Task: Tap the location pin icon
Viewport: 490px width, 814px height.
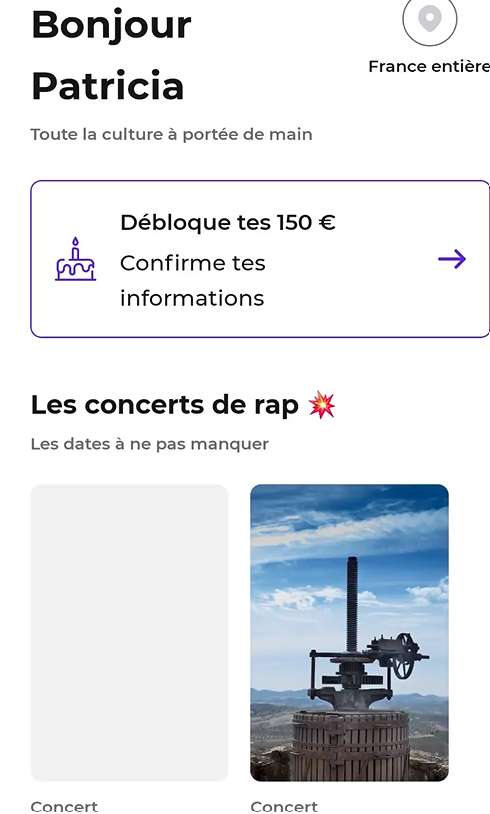Action: [x=430, y=19]
